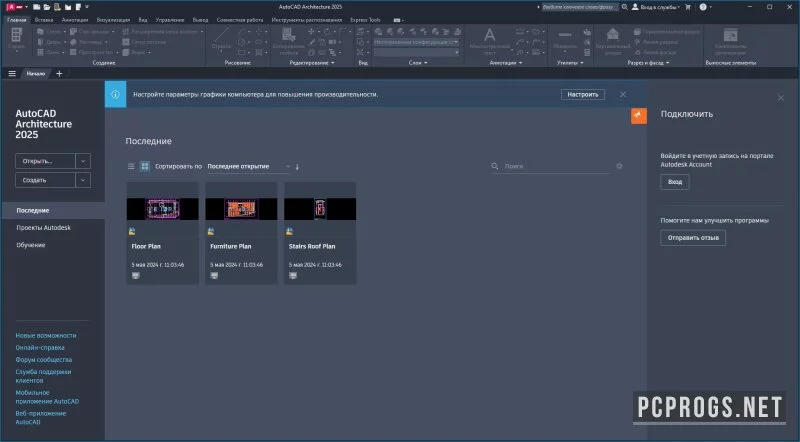The image size is (800, 442).
Task: Click the Move tool in Редактирование panel
Action: pos(311,32)
